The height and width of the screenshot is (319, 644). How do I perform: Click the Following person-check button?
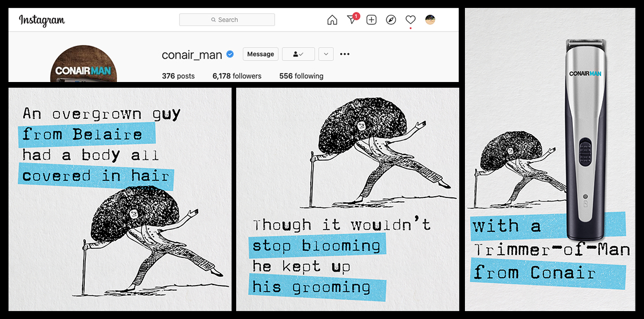[299, 54]
